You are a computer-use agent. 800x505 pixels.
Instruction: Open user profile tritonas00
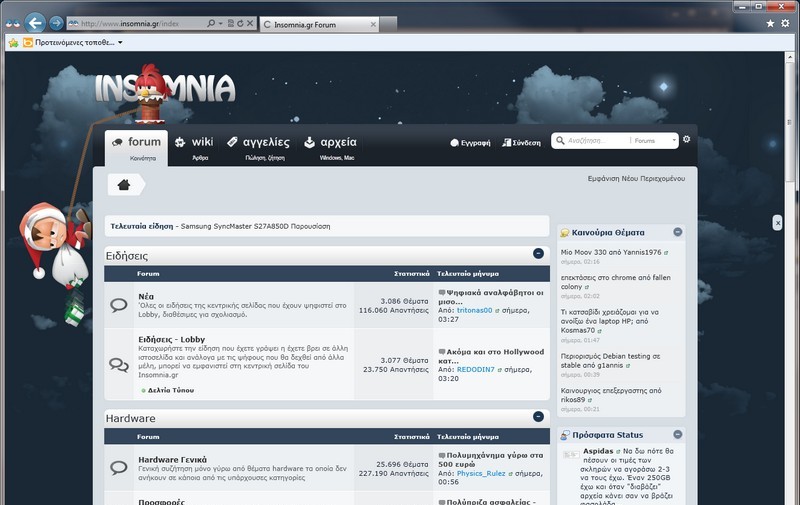point(474,310)
